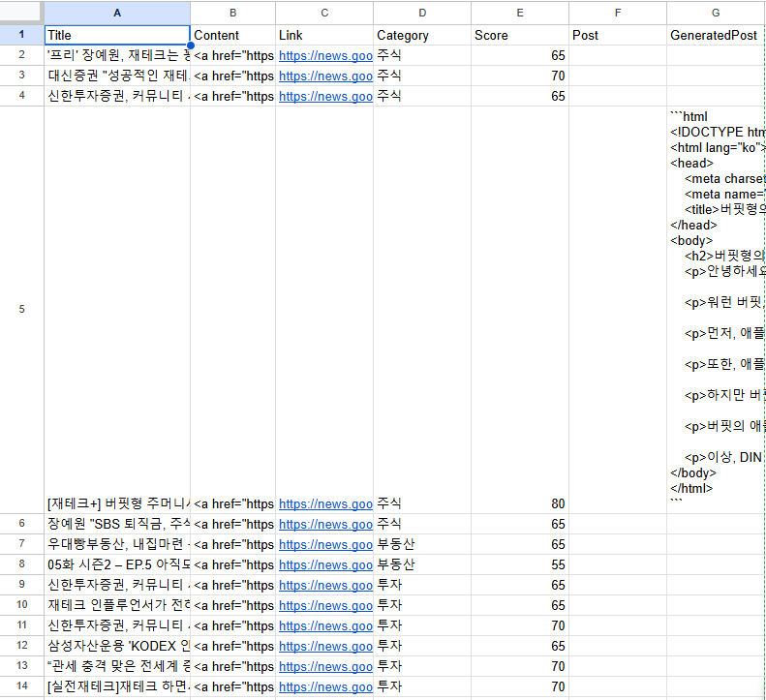Select the Content header cell
Screen dimensions: 766x700
coord(232,35)
